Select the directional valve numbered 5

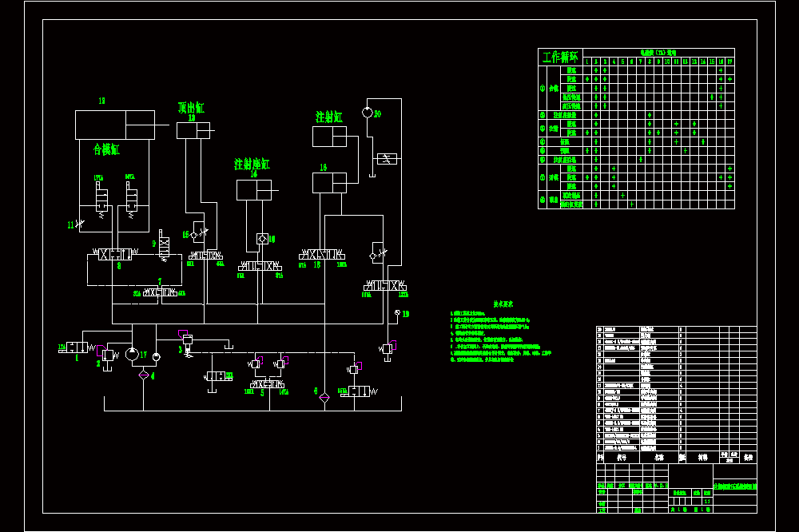(x=267, y=384)
